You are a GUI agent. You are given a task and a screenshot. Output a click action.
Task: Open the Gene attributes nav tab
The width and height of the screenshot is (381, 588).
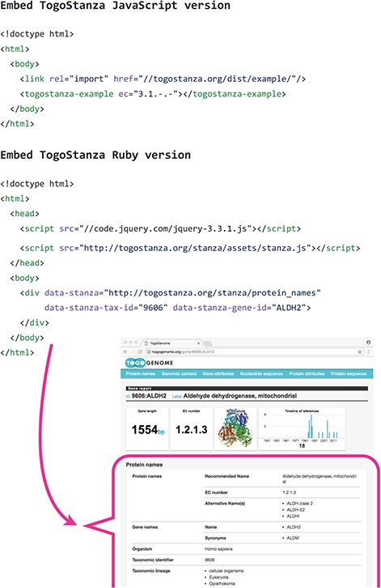point(218,373)
